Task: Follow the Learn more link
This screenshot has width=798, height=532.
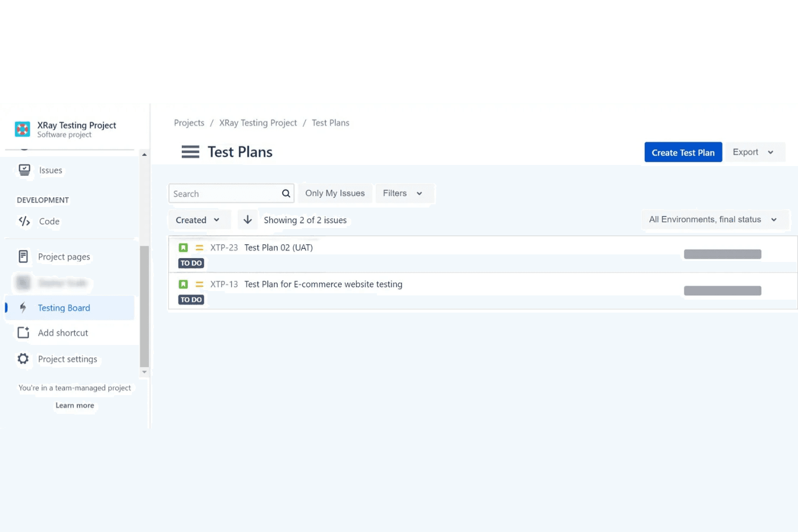Action: pyautogui.click(x=75, y=405)
